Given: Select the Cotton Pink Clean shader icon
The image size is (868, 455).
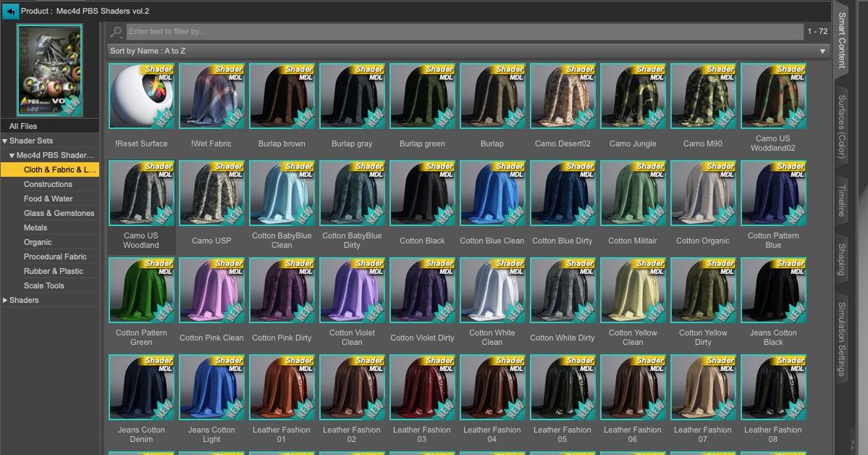Looking at the screenshot, I should pos(211,290).
